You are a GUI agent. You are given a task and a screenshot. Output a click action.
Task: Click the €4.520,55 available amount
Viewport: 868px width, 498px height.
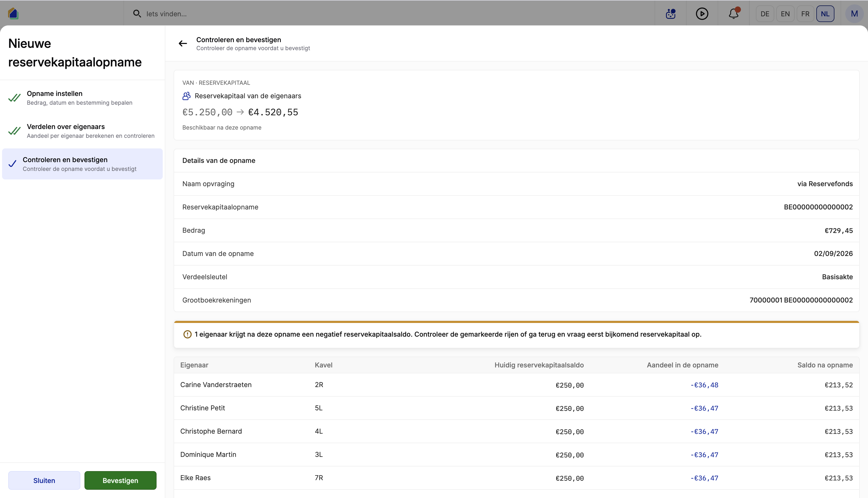click(273, 112)
